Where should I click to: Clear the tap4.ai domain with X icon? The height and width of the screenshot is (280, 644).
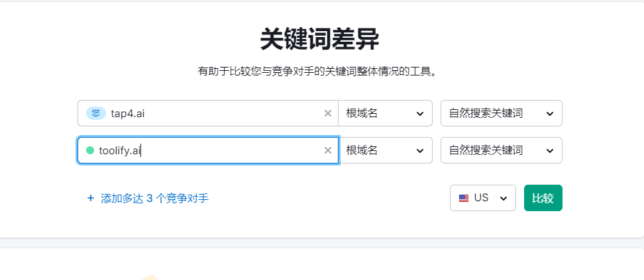327,113
